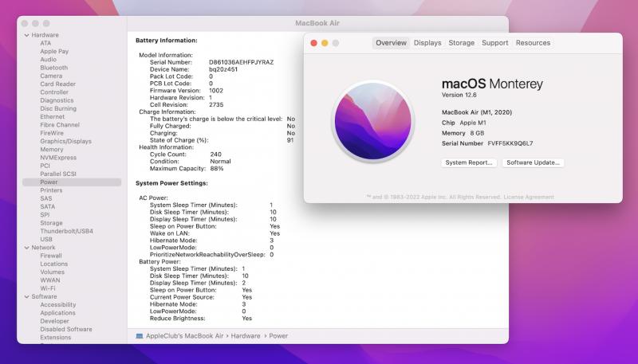Select WWAN under Network
The image size is (638, 364).
[x=49, y=280]
